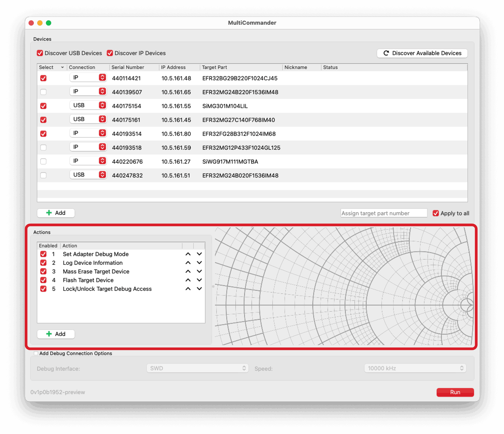Toggle Discover USB Devices checkbox

[x=40, y=53]
